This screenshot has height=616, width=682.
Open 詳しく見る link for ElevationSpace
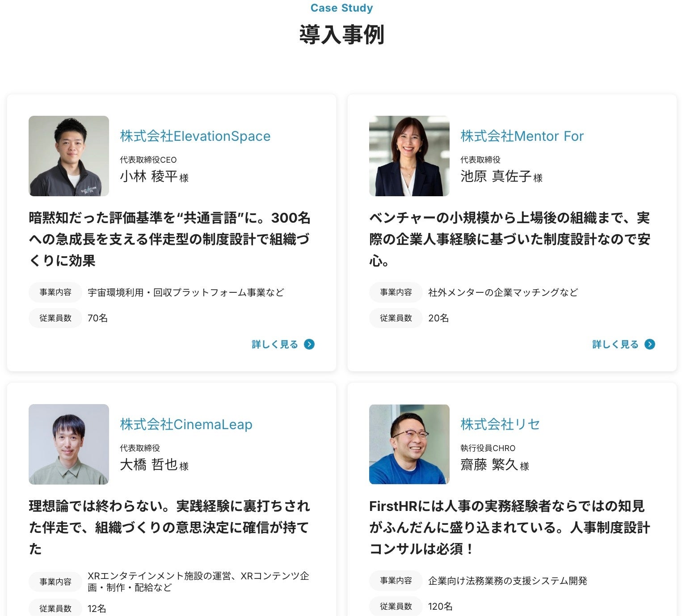[283, 344]
